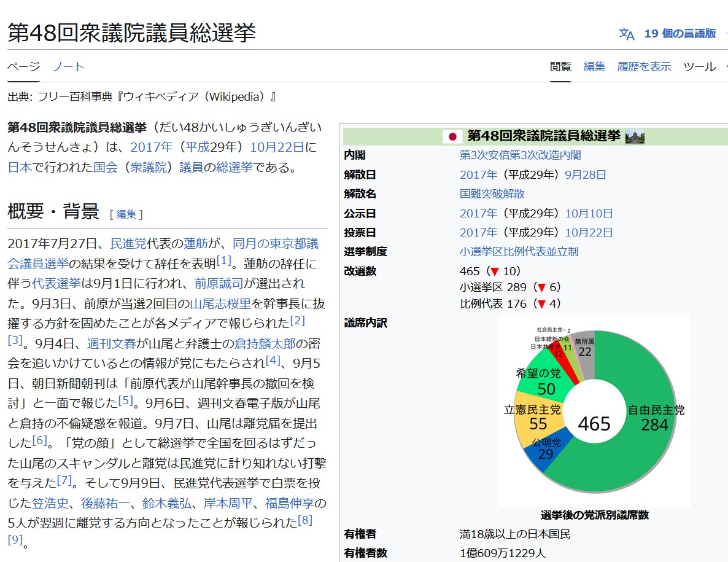Screen dimensions: 728x562
Task: Click the red arrow beside 小選挙区 289
Action: [541, 287]
